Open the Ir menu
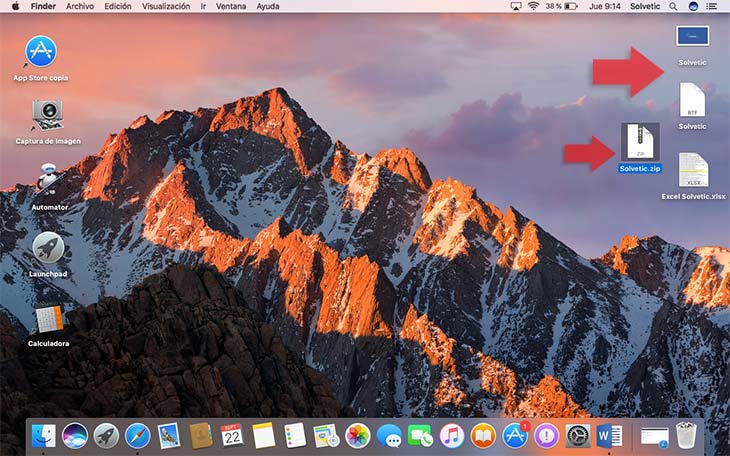This screenshot has height=456, width=730. (203, 6)
